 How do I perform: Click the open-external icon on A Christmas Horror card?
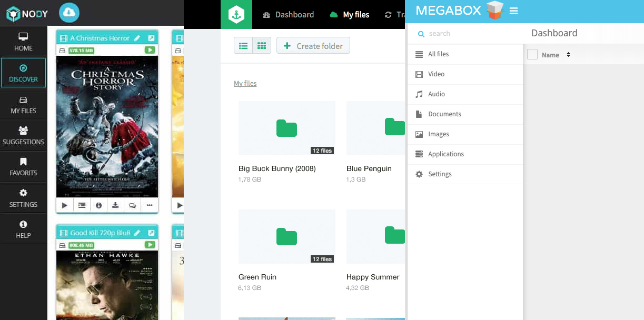click(151, 38)
